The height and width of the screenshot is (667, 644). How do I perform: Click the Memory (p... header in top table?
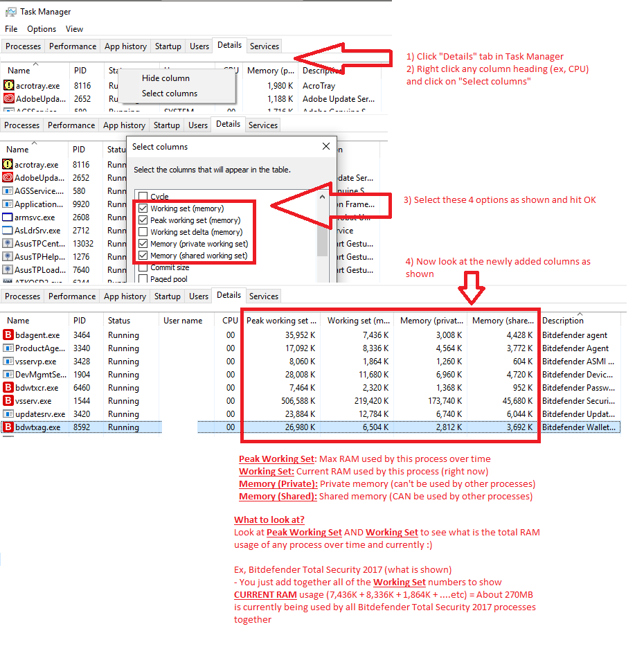271,70
